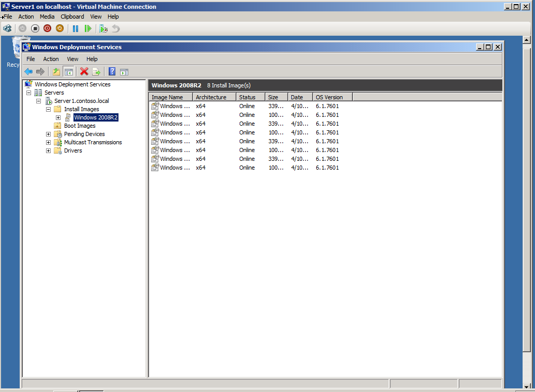
Task: Click the VM Turn Off stop icon
Action: 35,28
